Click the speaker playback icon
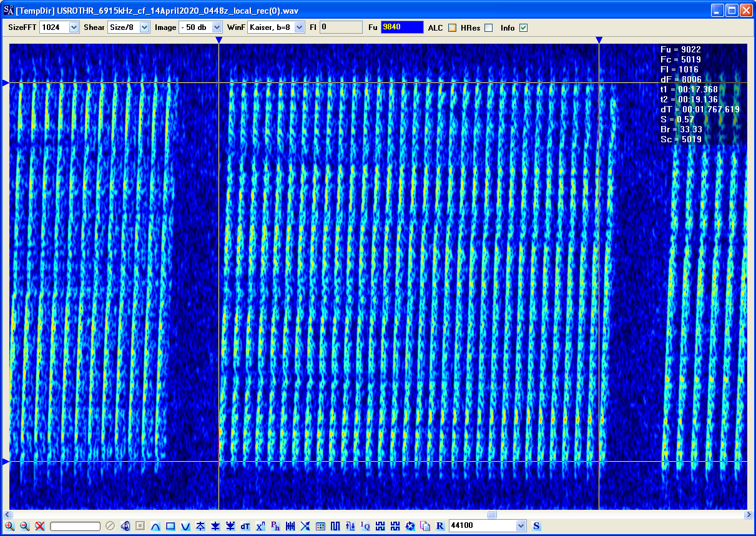 (125, 526)
